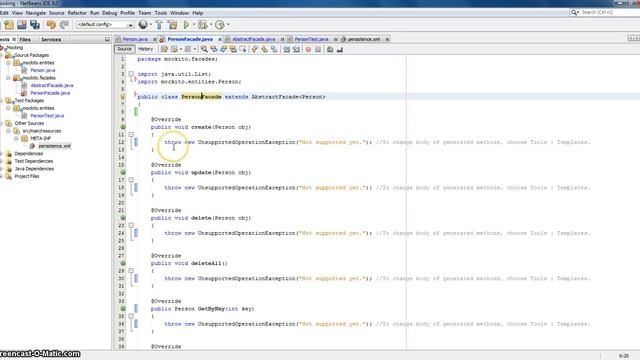Switch to the persistence.xml editor tab
The height and width of the screenshot is (360, 640).
pyautogui.click(x=364, y=39)
